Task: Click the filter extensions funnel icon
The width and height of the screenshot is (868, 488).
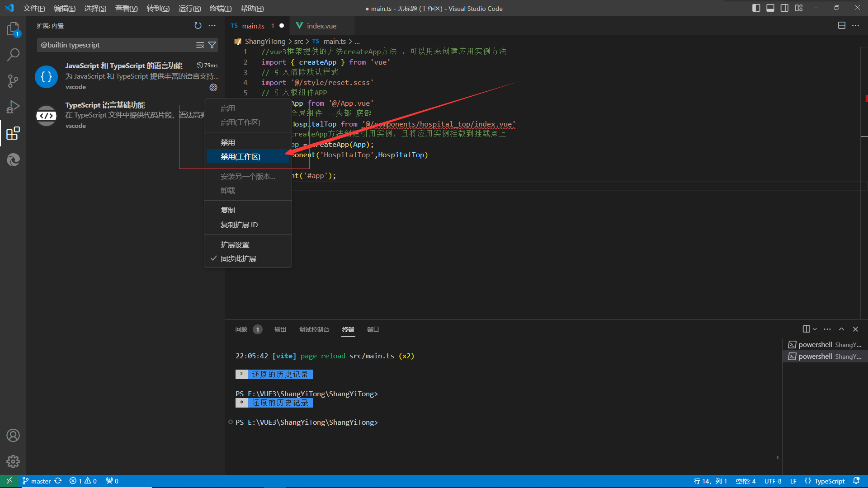Action: point(212,45)
